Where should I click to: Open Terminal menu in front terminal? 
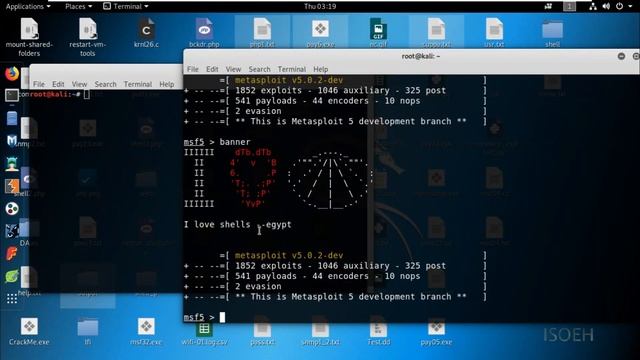tap(291, 69)
